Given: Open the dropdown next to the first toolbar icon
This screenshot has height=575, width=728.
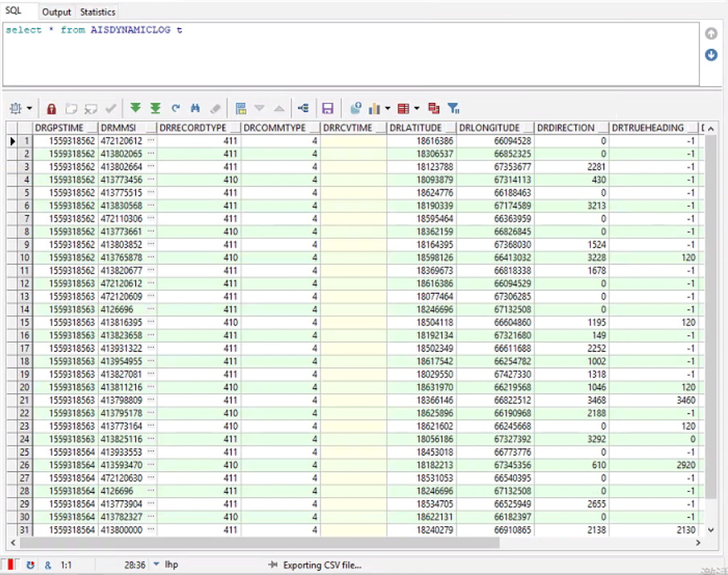Looking at the screenshot, I should [x=31, y=108].
